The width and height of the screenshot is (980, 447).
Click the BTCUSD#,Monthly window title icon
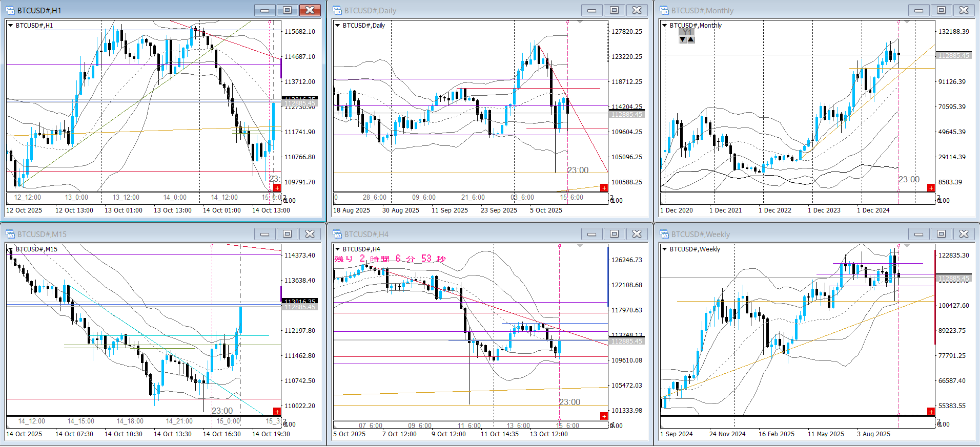point(664,10)
